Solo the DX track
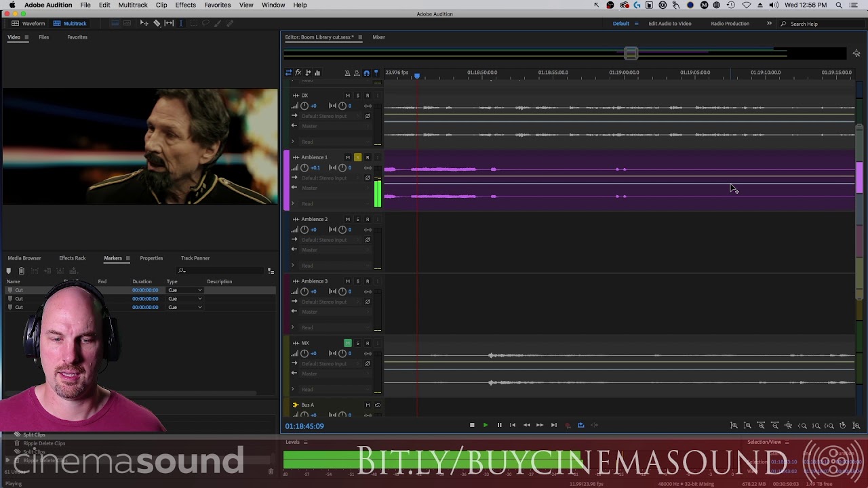 tap(357, 96)
